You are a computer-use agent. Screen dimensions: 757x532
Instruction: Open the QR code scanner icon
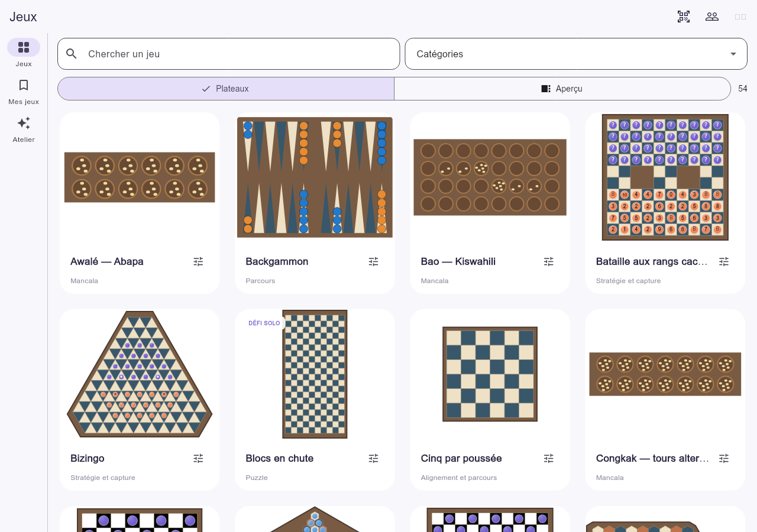[684, 17]
